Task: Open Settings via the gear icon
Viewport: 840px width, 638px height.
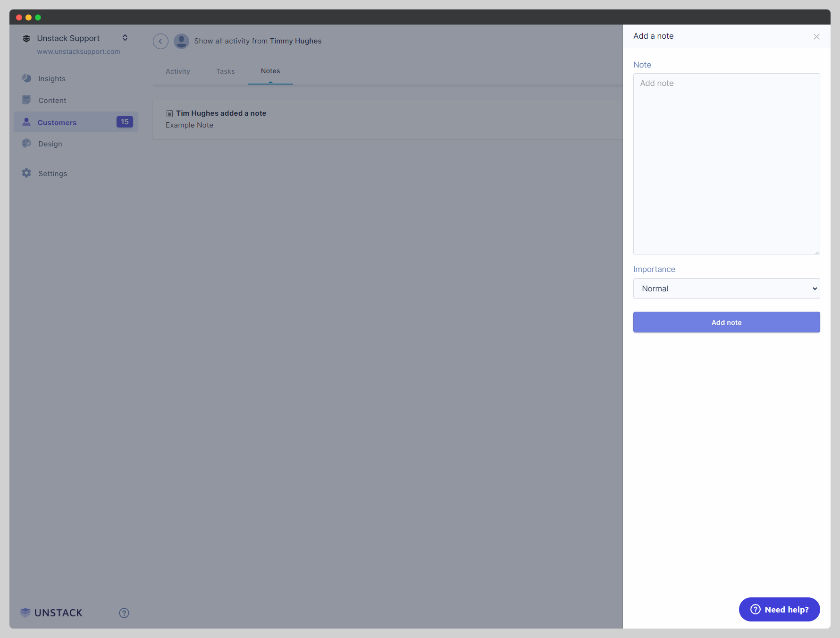Action: (x=26, y=173)
